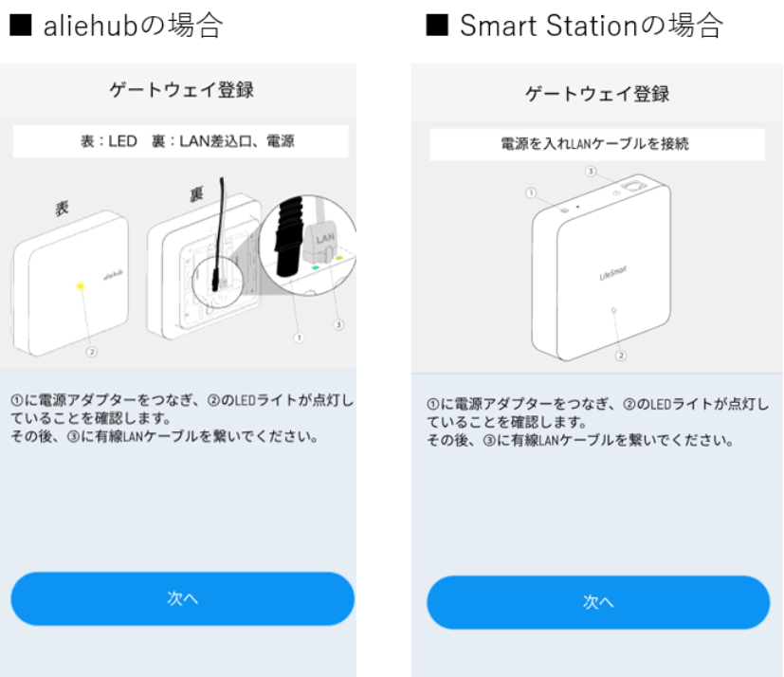Click the aliehubの場合 heading

point(117,27)
